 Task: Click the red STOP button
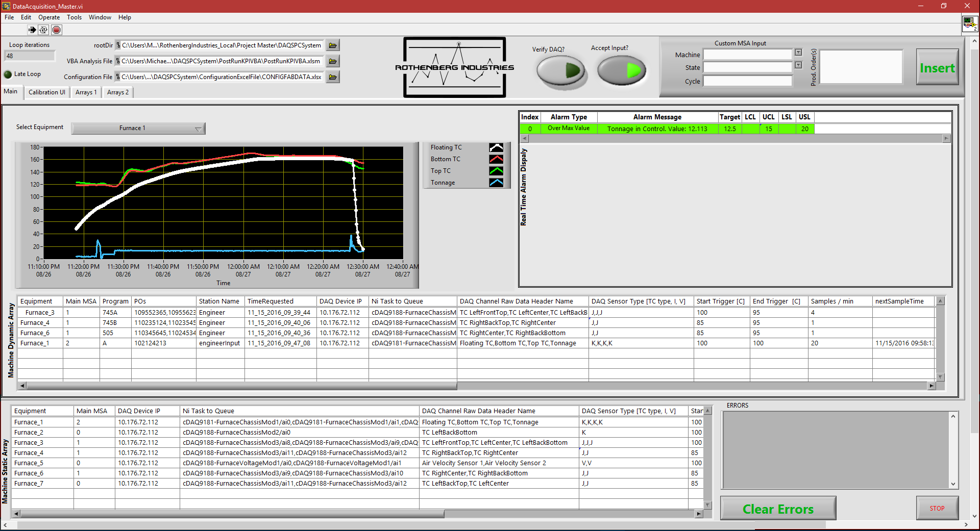pos(937,508)
